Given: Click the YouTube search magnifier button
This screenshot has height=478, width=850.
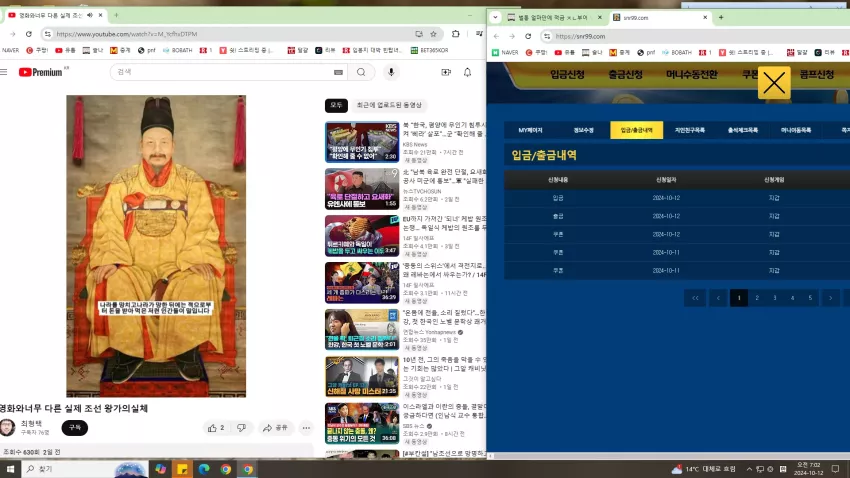Looking at the screenshot, I should 361,72.
